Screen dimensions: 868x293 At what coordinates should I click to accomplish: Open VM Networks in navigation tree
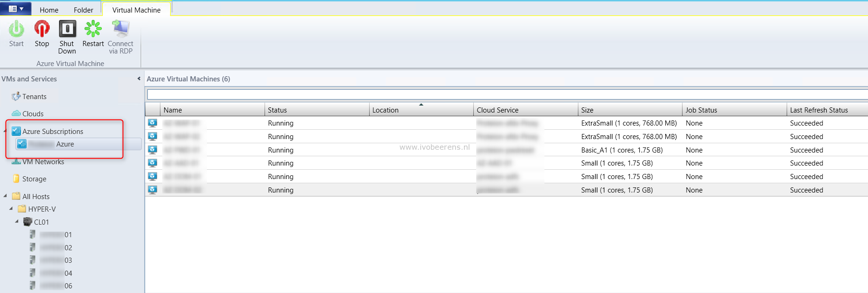coord(43,162)
